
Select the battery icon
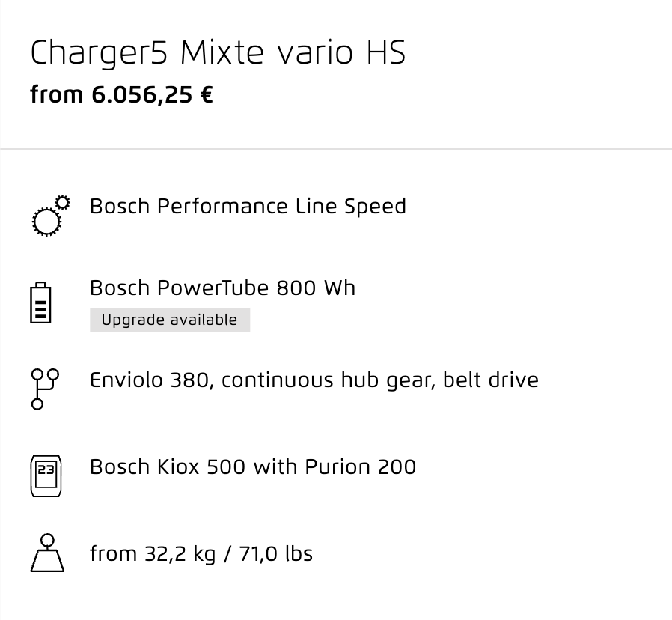coord(40,303)
